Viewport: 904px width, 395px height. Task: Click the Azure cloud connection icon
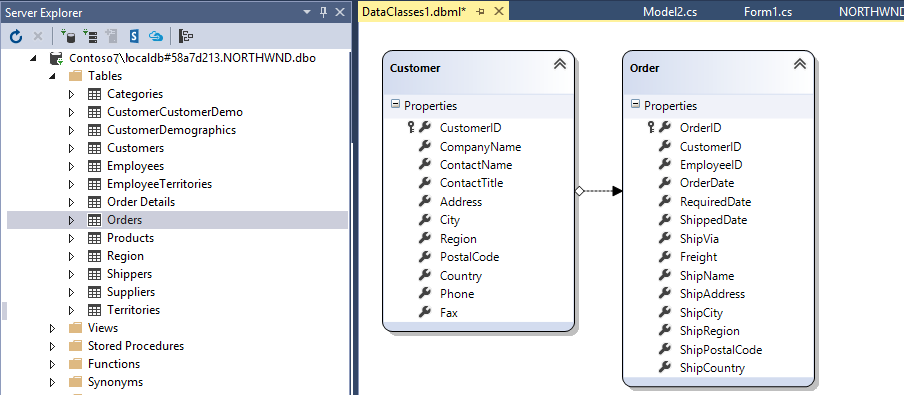[156, 37]
